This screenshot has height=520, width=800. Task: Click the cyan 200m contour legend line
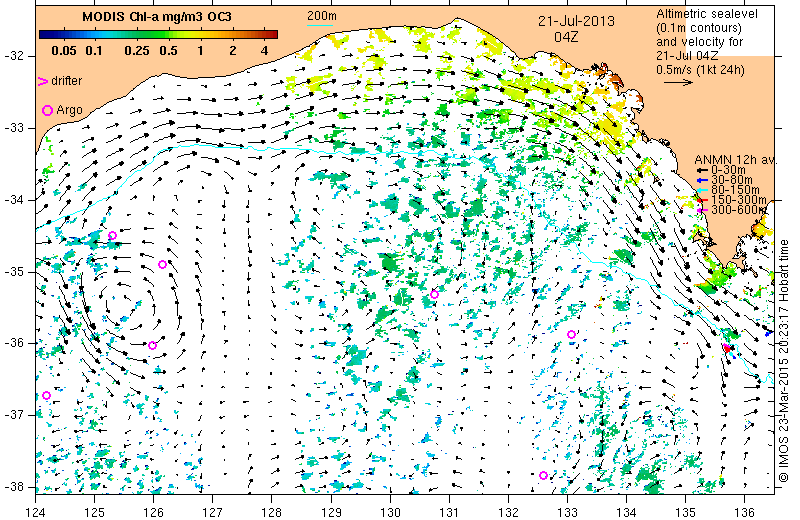[x=320, y=25]
